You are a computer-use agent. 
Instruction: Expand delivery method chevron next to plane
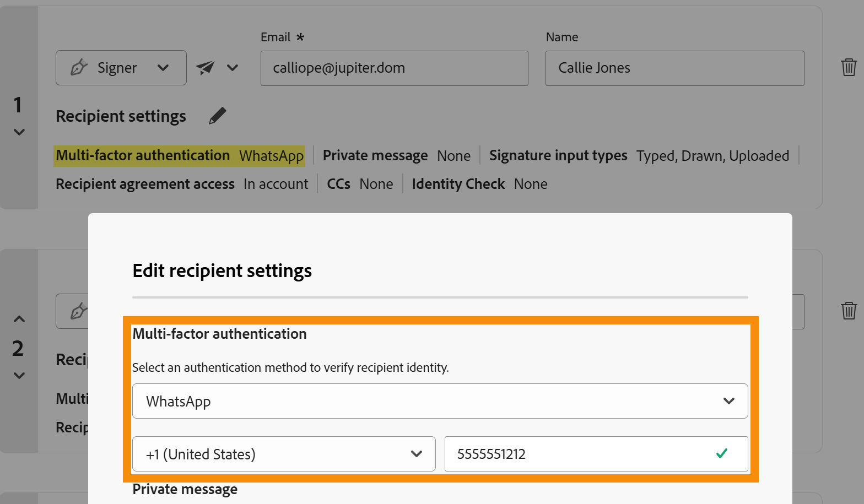tap(233, 68)
